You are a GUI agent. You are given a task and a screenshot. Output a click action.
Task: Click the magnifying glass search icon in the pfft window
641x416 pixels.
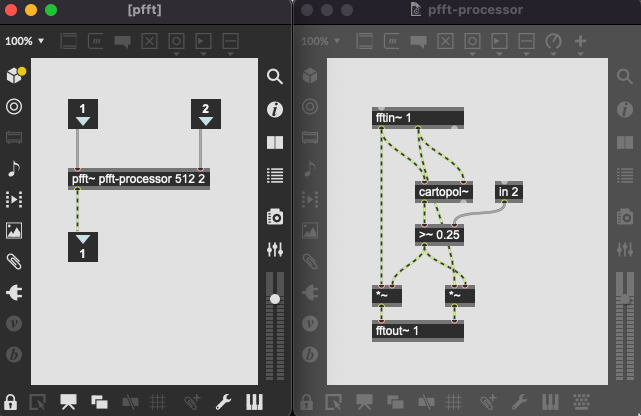tap(274, 77)
